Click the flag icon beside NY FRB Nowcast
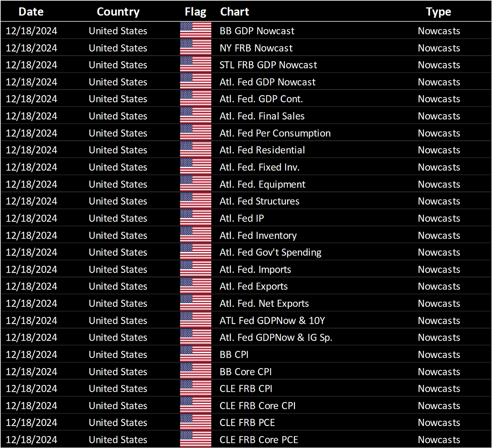The height and width of the screenshot is (448, 493). tap(196, 47)
